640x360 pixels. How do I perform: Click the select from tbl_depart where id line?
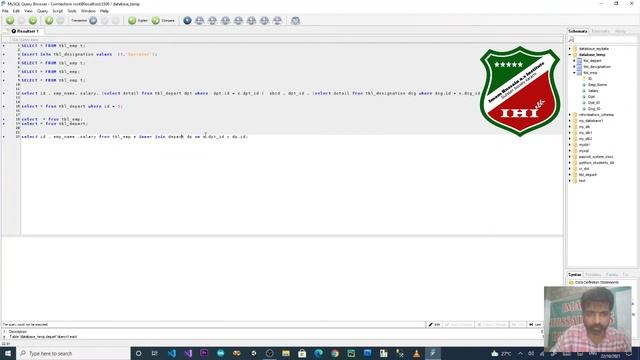[x=72, y=106]
